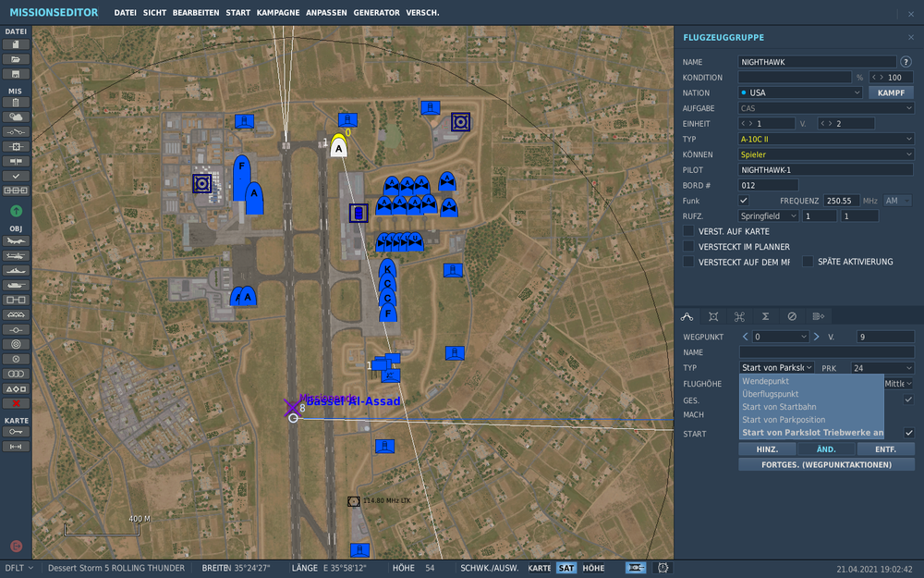This screenshot has height=578, width=924.
Task: Open the triggers switch icon
Action: tap(16, 132)
